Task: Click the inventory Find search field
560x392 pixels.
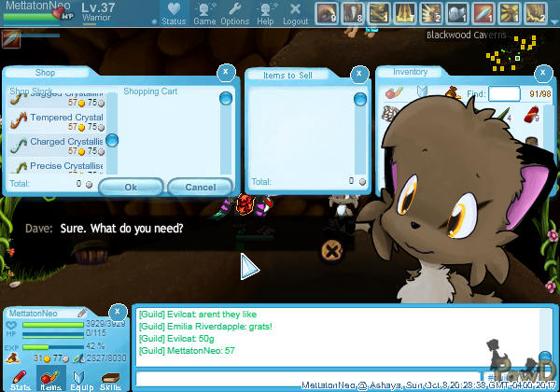Action: point(504,93)
